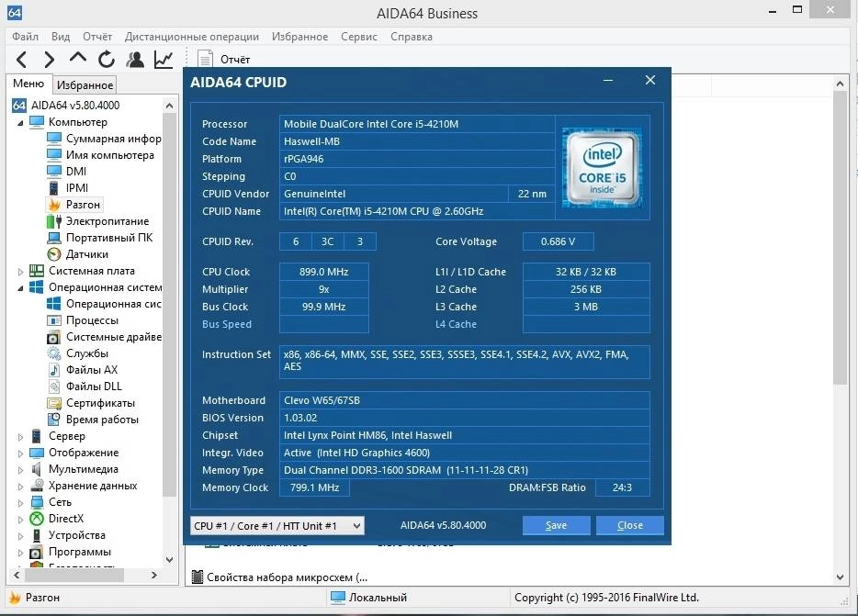The image size is (858, 616).
Task: Open the CPU #1 / Core #1 dropdown
Action: coord(277,526)
